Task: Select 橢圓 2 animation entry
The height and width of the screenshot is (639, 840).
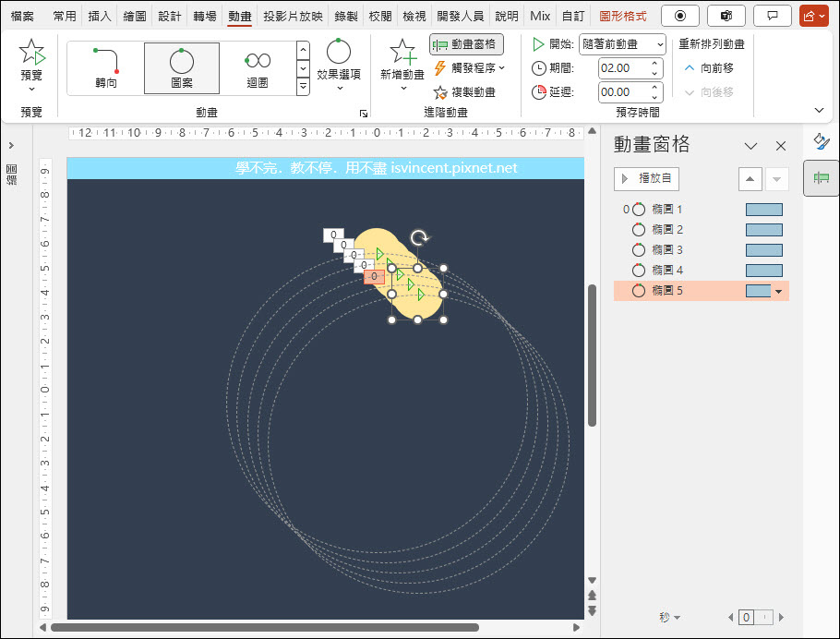Action: pyautogui.click(x=701, y=230)
